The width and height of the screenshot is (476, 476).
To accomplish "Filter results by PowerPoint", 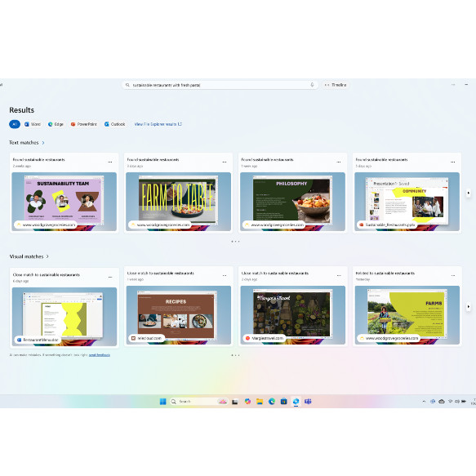I will [84, 124].
